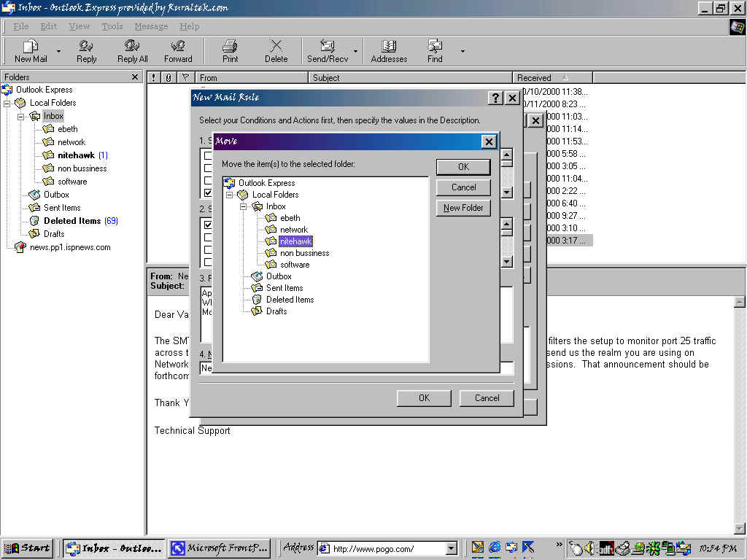Image resolution: width=747 pixels, height=560 pixels.
Task: Open the View menu
Action: tap(79, 26)
